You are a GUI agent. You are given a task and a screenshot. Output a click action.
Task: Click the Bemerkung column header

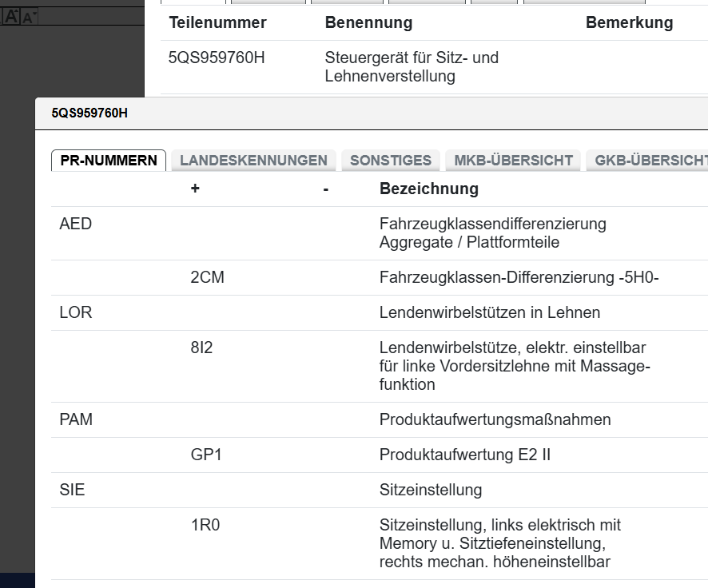click(629, 22)
